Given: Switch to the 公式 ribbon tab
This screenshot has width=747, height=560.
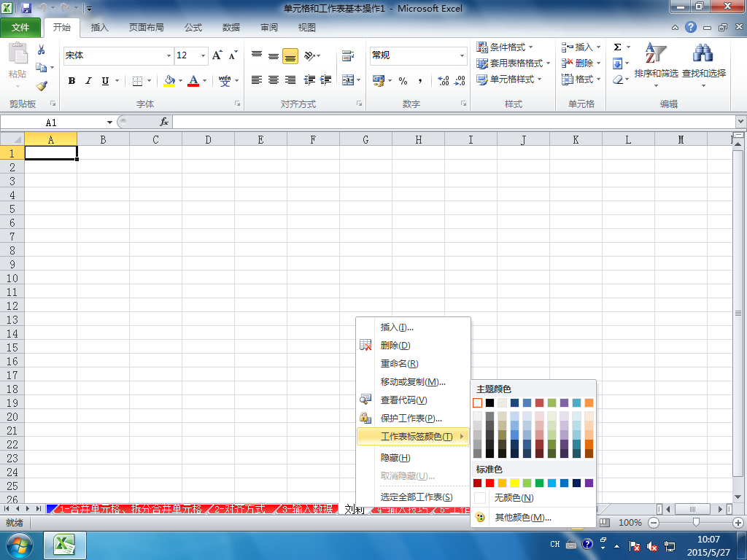Looking at the screenshot, I should coord(193,28).
